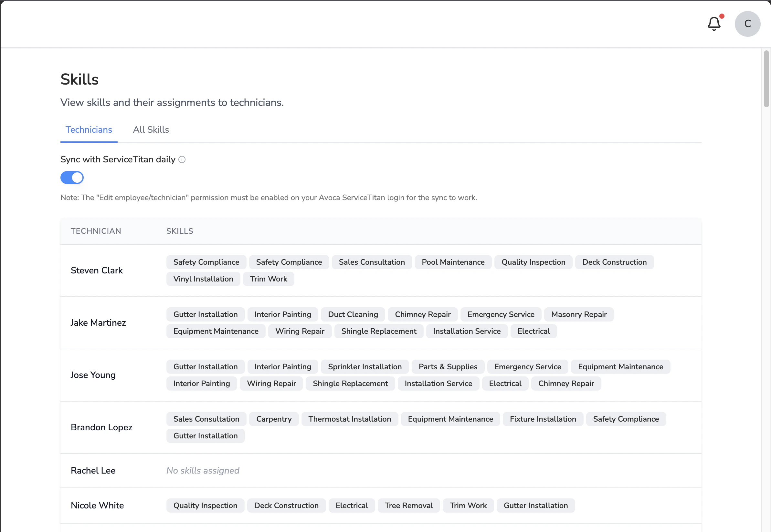Click the SKILLS column header
The width and height of the screenshot is (771, 532).
[179, 231]
